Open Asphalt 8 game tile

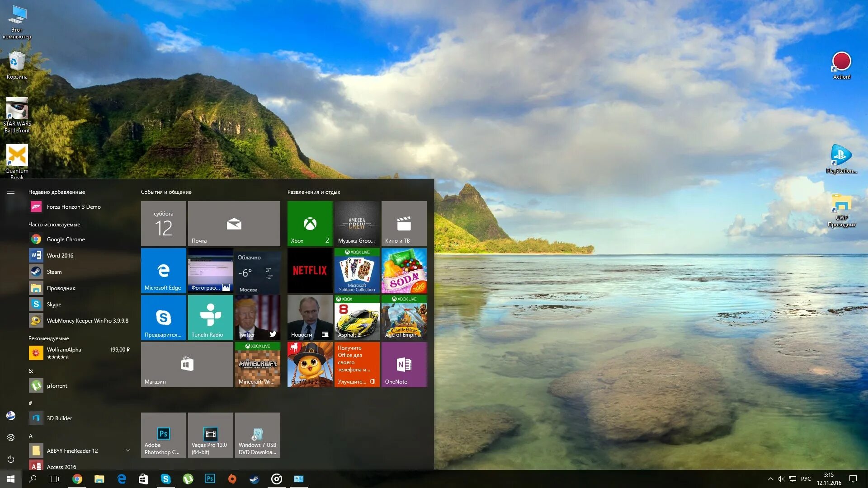coord(357,318)
